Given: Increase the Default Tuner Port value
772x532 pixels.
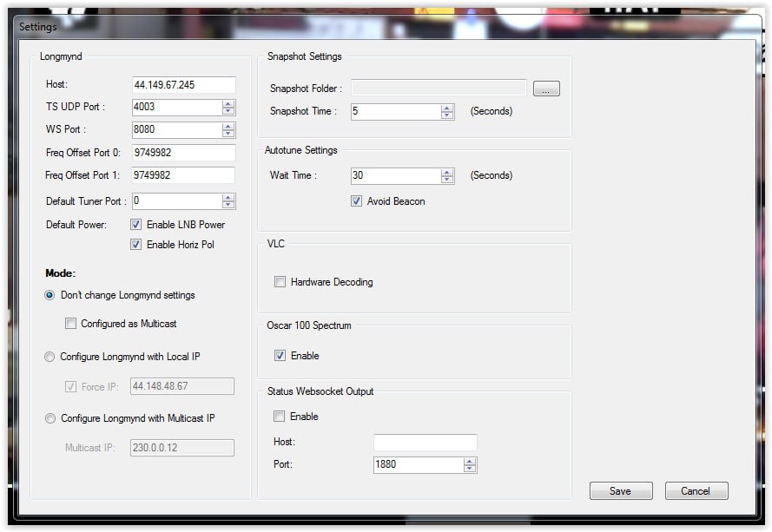Looking at the screenshot, I should point(228,197).
